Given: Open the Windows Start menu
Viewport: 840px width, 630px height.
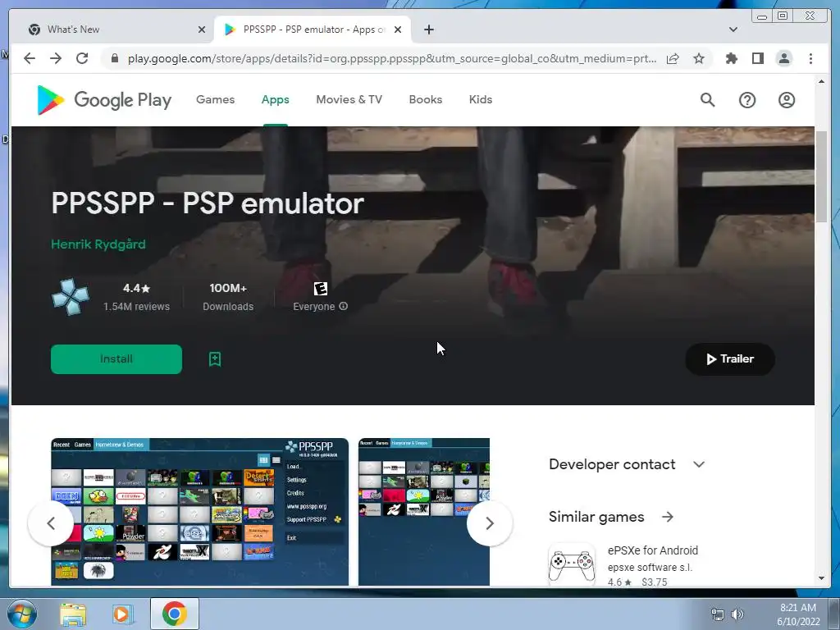Looking at the screenshot, I should point(22,614).
